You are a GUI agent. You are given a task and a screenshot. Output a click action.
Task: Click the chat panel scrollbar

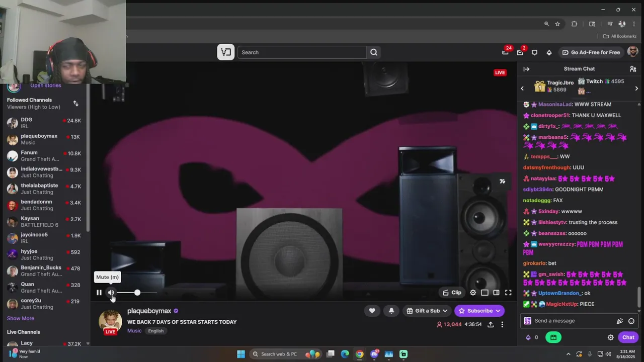click(639, 297)
